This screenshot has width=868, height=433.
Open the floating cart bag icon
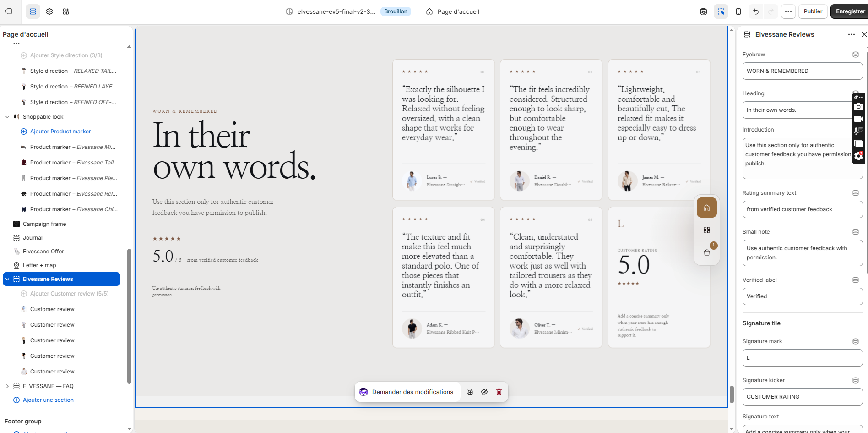pyautogui.click(x=707, y=252)
